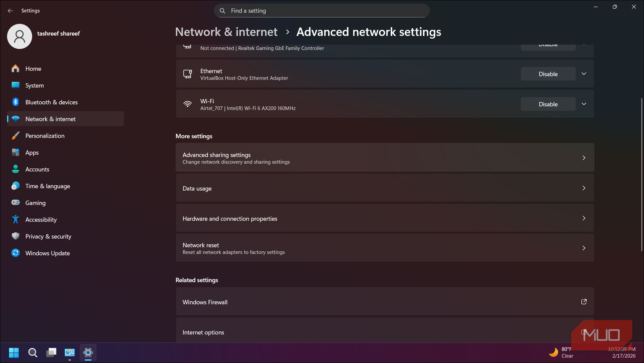Viewport: 644px width, 363px height.
Task: Click tashreef shareef account name
Action: [x=58, y=34]
